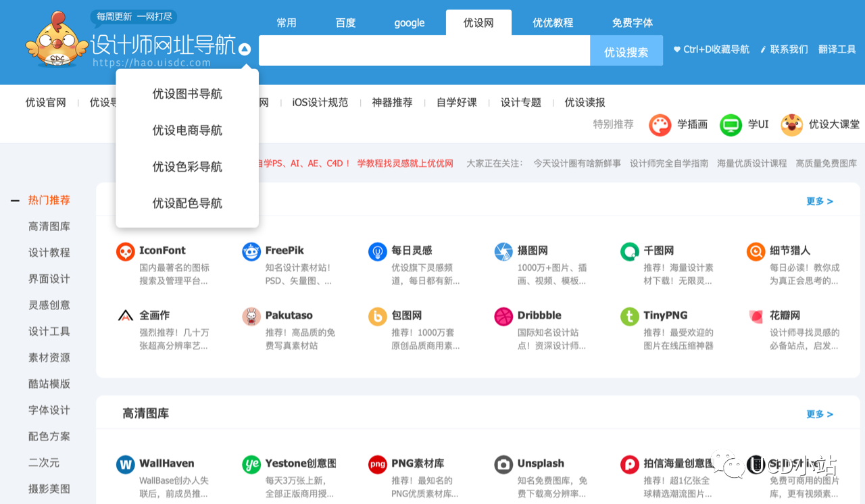Open the 翻译工具 link

(837, 49)
